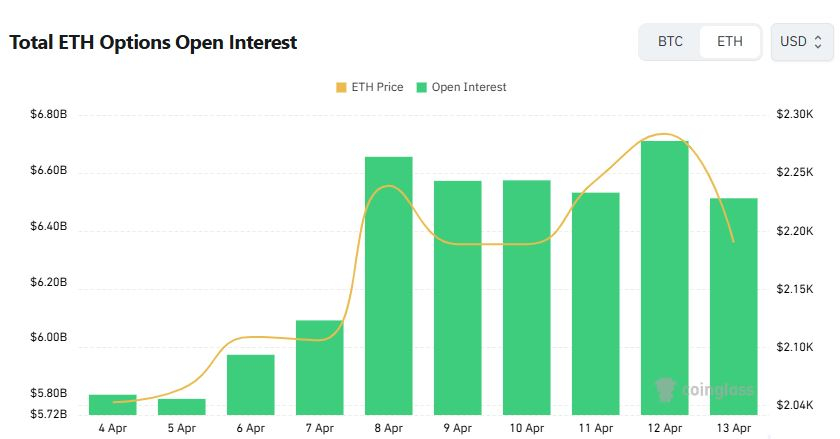
Task: Select the 10 Apr green bar
Action: [x=526, y=297]
